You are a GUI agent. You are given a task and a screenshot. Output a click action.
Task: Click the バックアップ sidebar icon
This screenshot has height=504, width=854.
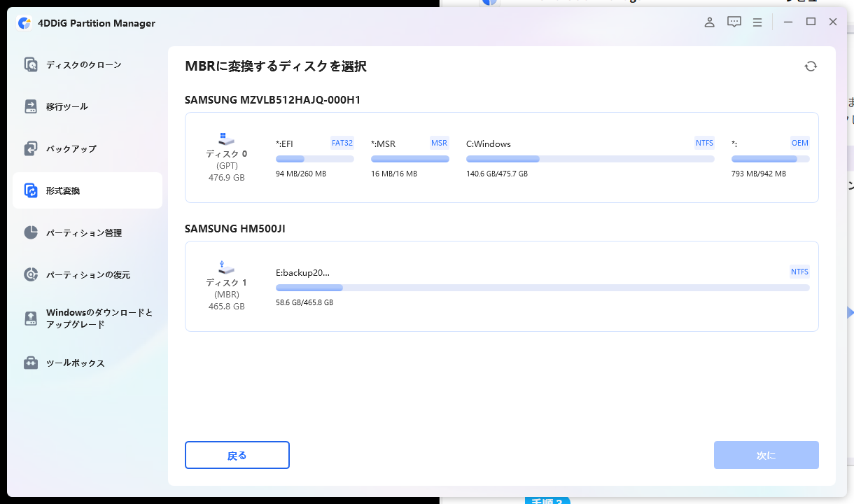point(31,148)
